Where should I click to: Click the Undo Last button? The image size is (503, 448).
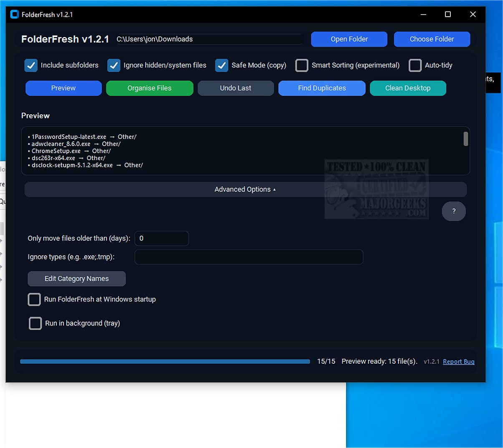pos(235,88)
